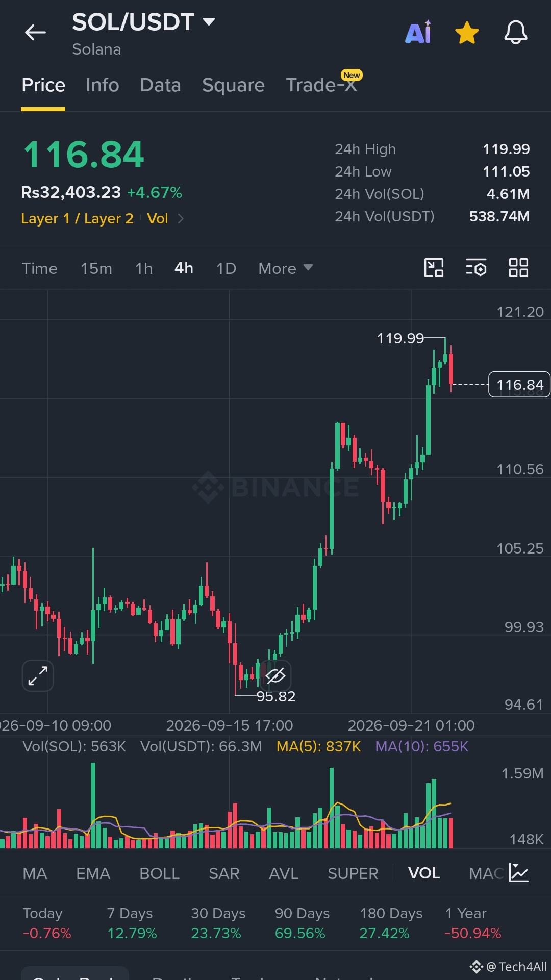Open the More timeframes dropdown
Viewport: 551px width, 980px height.
point(285,268)
